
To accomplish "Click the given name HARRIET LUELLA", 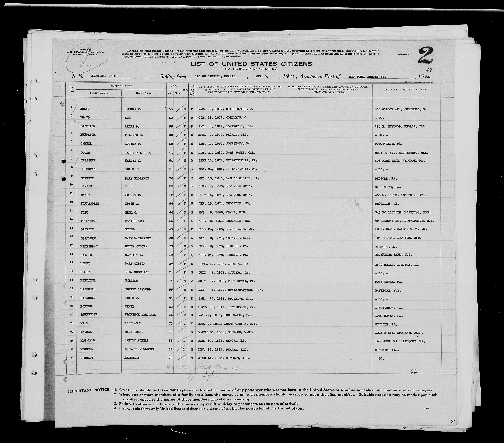I will [x=138, y=153].
